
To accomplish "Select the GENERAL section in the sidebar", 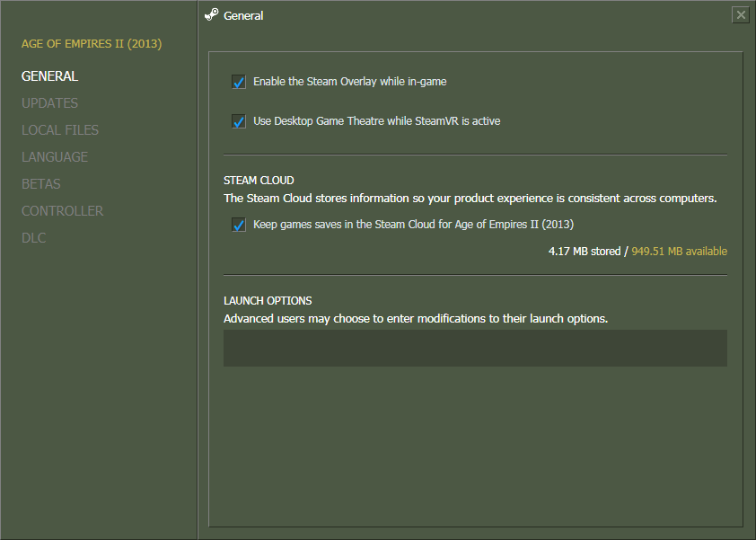I will (49, 76).
